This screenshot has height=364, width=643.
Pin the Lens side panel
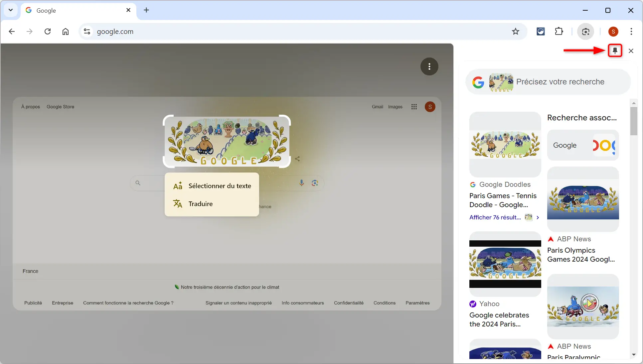click(x=615, y=51)
